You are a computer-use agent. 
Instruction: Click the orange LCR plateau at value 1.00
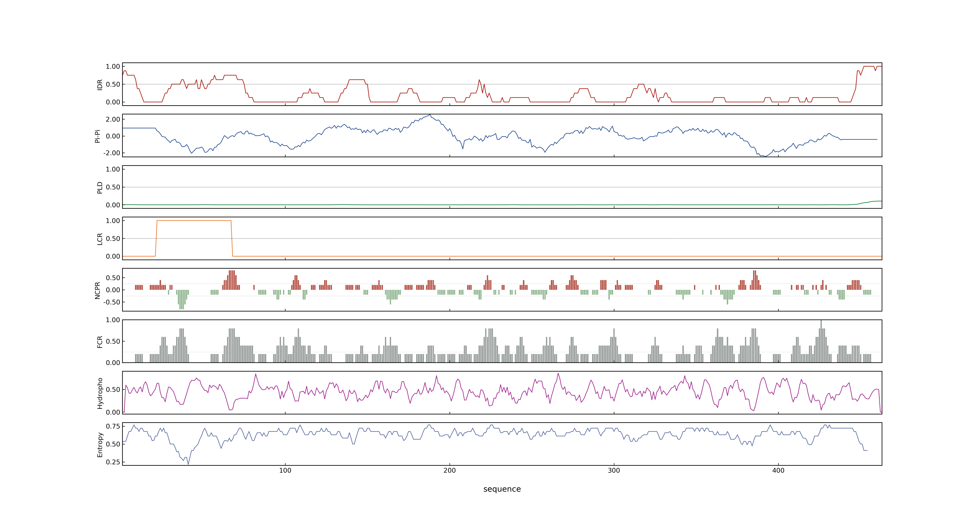[x=194, y=220]
